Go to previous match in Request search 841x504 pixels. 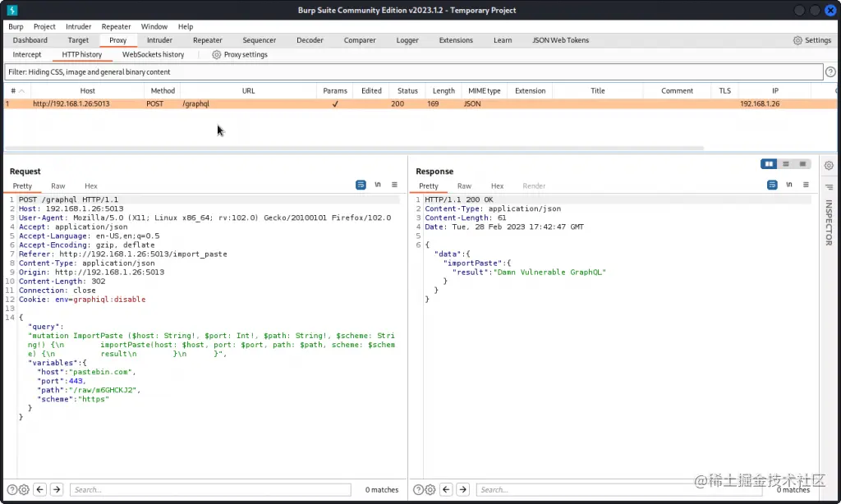pos(41,489)
